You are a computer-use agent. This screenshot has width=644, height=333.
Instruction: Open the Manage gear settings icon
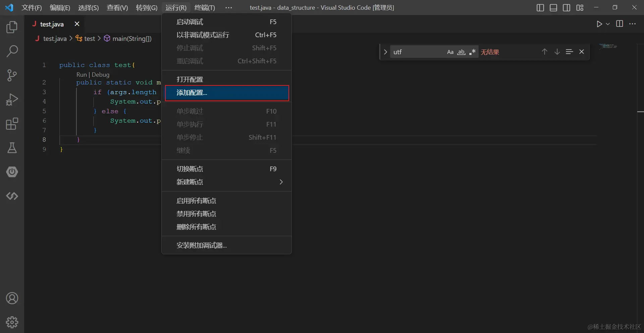point(12,322)
